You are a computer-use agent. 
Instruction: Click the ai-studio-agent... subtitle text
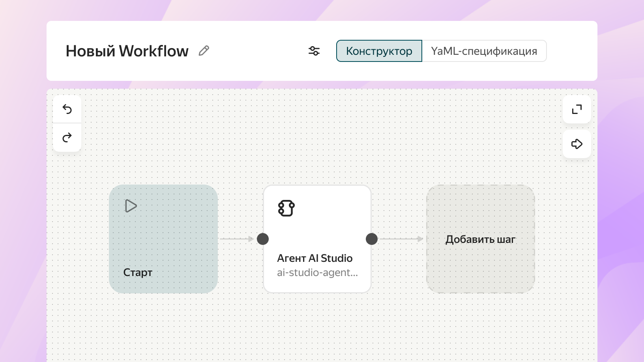point(317,272)
